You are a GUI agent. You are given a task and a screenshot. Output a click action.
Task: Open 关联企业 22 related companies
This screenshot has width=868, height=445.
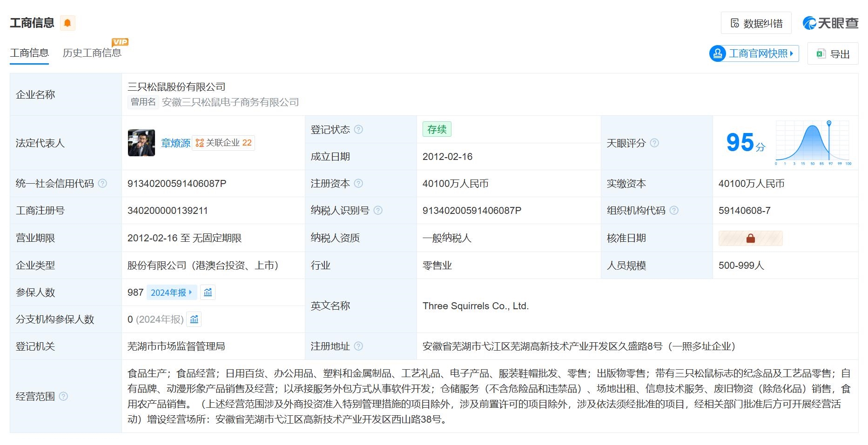tap(223, 143)
